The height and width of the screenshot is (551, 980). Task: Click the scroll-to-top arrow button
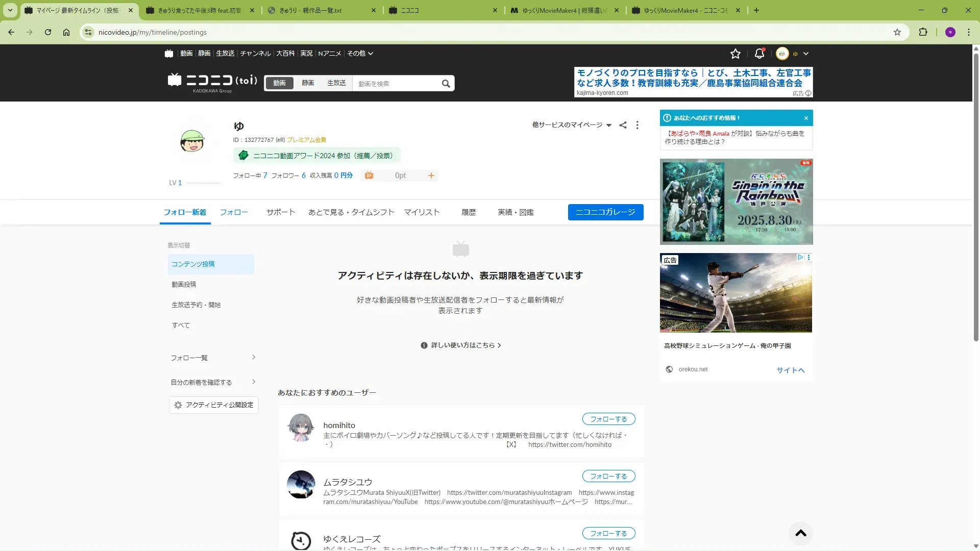[x=800, y=533]
